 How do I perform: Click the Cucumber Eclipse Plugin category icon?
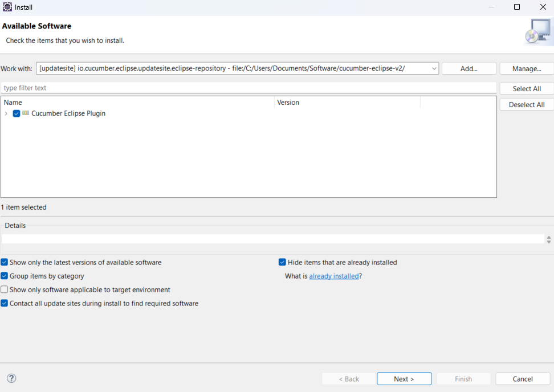pyautogui.click(x=26, y=113)
